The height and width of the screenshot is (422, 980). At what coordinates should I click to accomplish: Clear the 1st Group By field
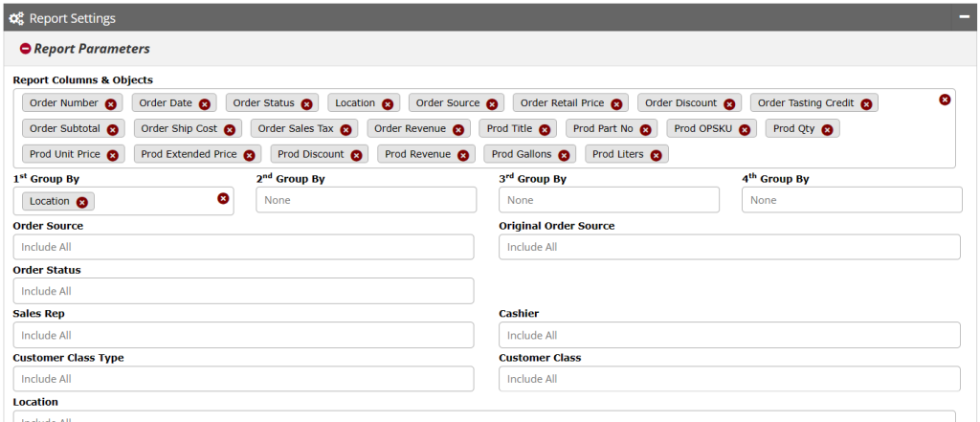pos(223,198)
